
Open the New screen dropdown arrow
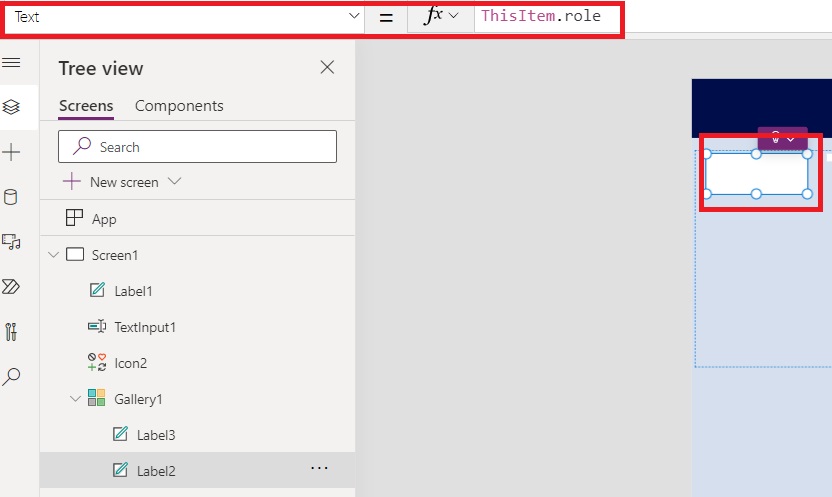click(x=175, y=182)
